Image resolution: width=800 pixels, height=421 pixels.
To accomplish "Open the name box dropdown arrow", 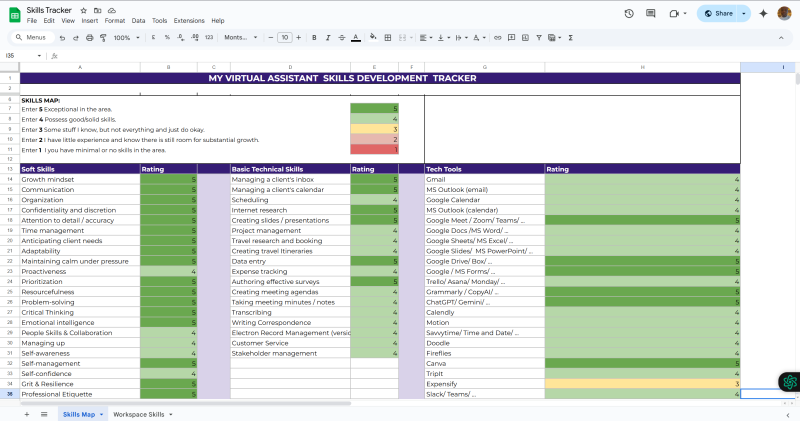I will (x=39, y=56).
